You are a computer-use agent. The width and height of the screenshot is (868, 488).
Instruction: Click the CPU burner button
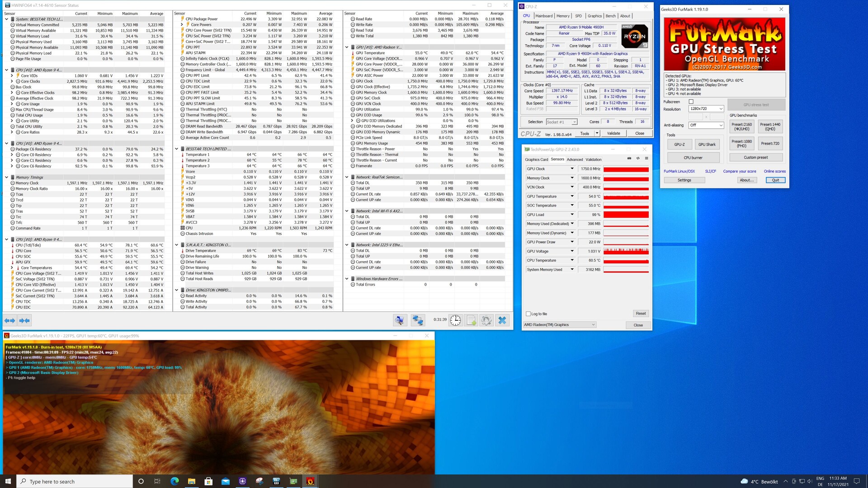[x=693, y=158]
